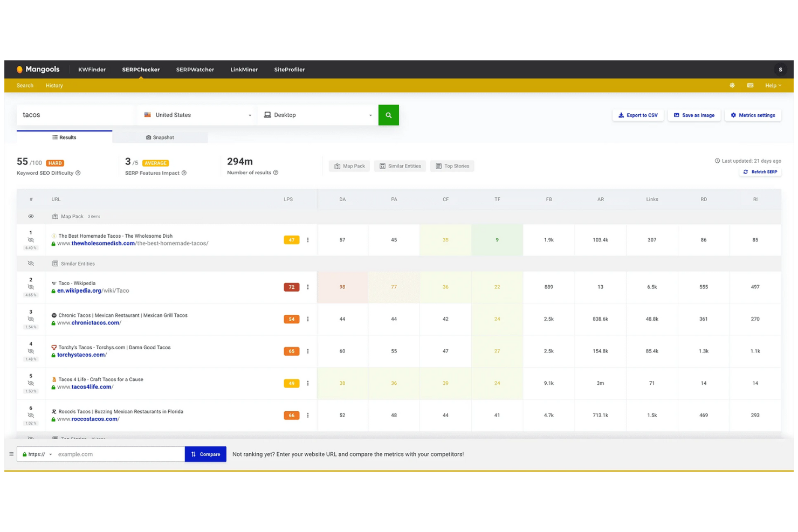Click the Map Pack icon beside its label
The image size is (798, 532).
click(55, 216)
